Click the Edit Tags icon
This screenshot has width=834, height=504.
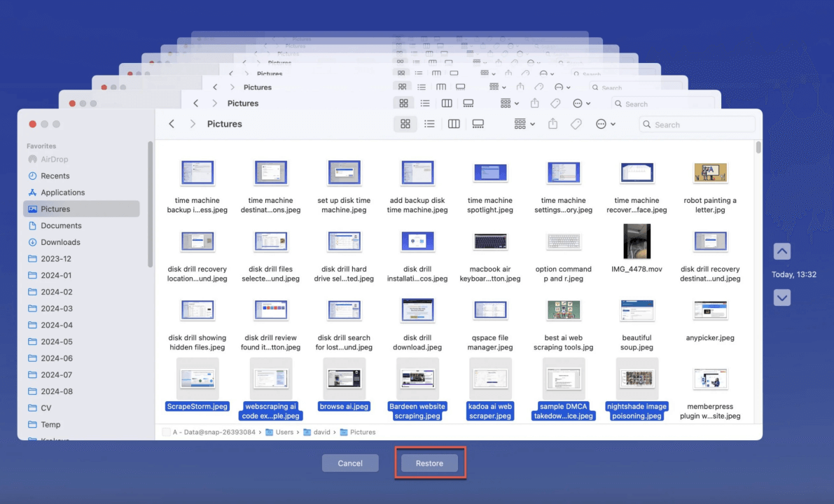(x=576, y=124)
